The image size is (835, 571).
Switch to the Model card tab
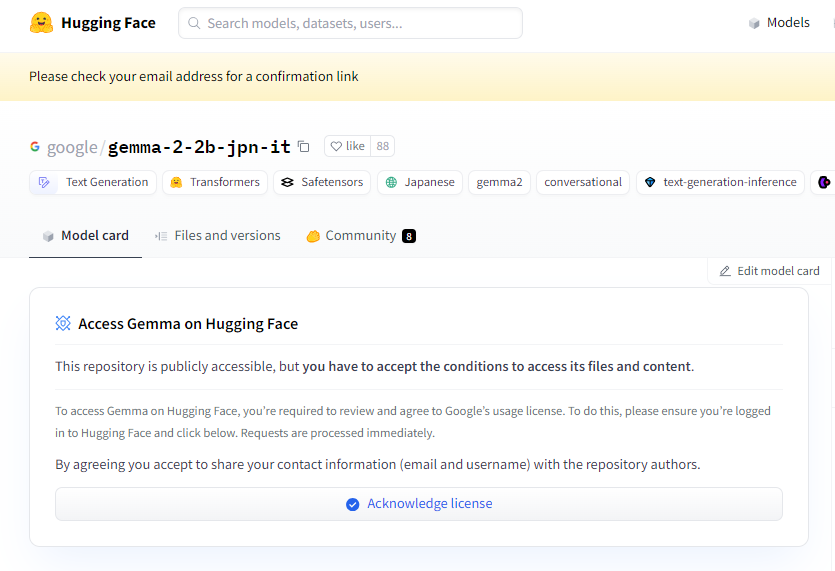click(85, 236)
